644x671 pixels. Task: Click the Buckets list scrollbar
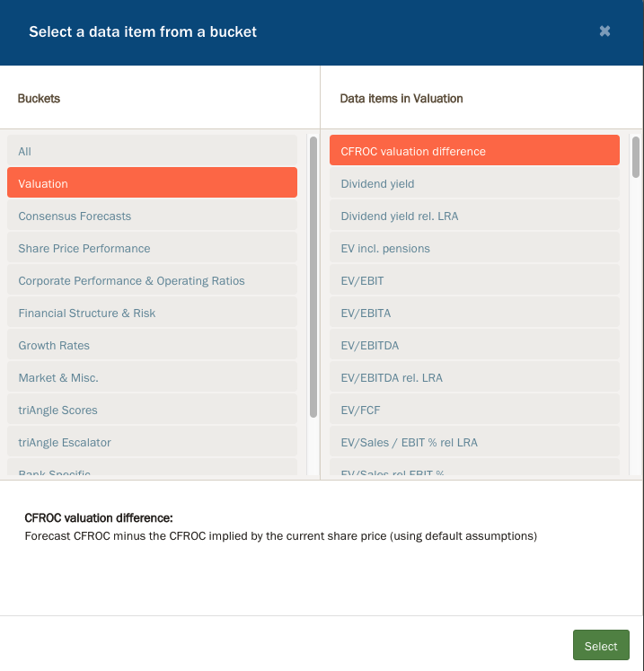pos(313,277)
